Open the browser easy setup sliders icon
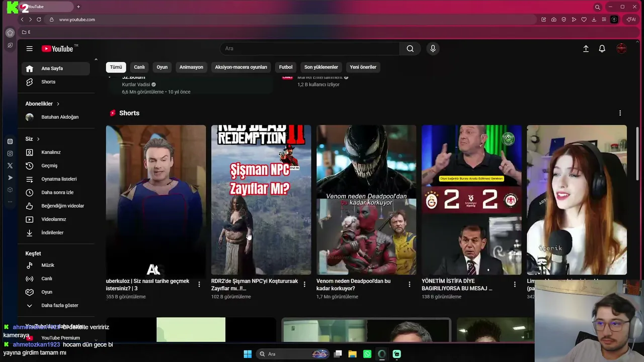 coord(604,20)
